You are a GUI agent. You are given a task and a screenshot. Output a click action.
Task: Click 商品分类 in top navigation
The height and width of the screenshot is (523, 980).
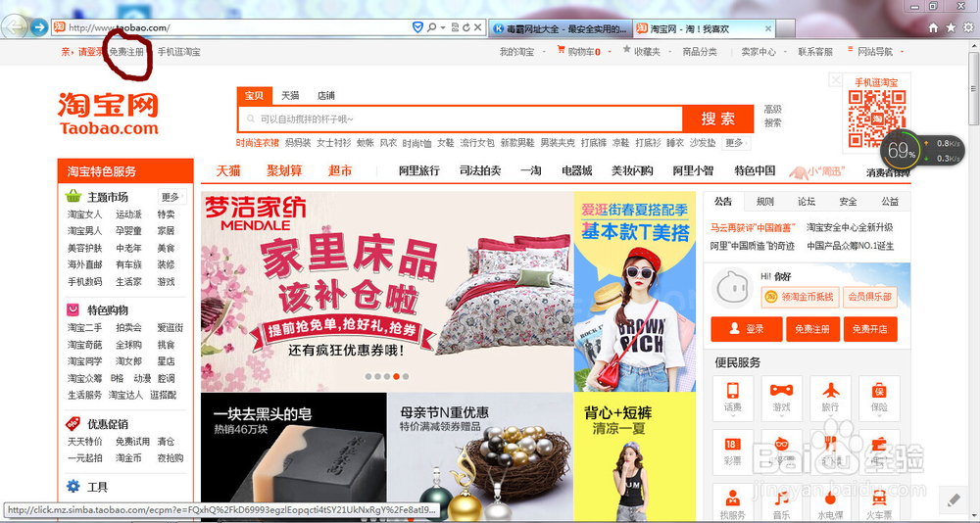point(700,52)
